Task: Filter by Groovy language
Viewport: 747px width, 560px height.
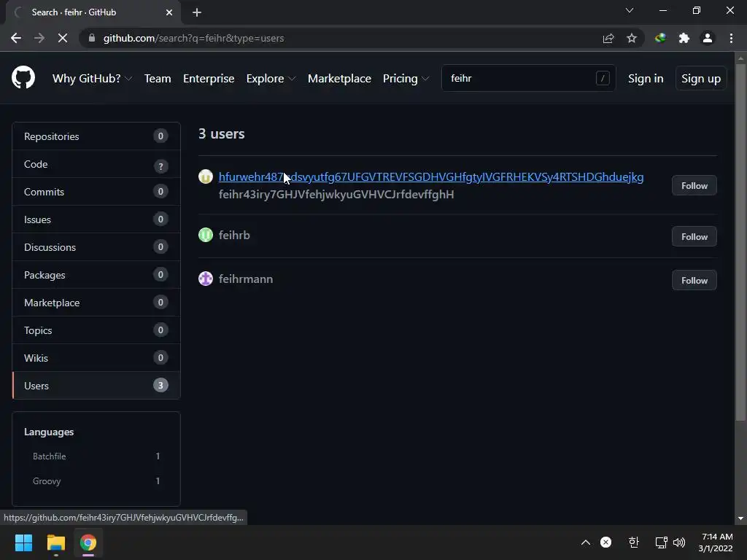Action: (96, 481)
